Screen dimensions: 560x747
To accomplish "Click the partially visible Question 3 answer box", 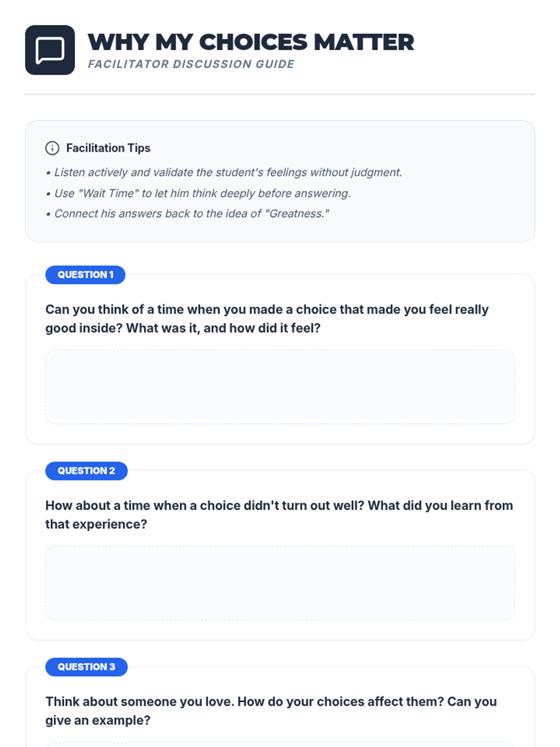I will (280, 744).
